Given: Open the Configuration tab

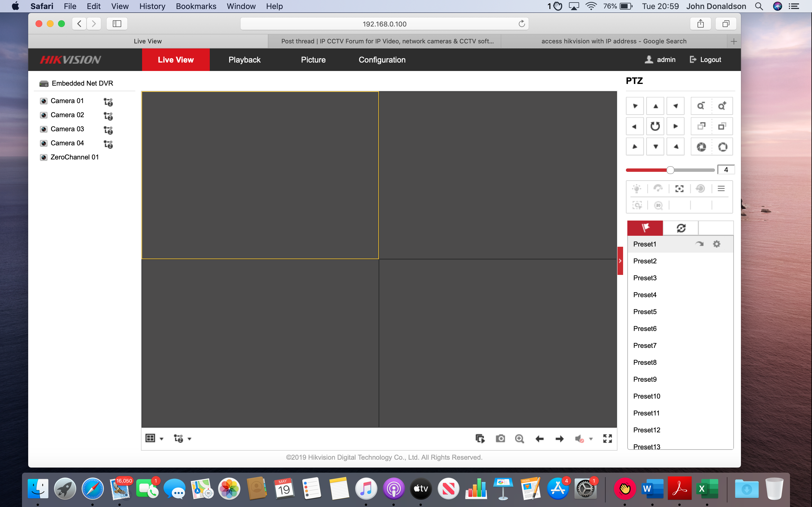Looking at the screenshot, I should [x=382, y=60].
